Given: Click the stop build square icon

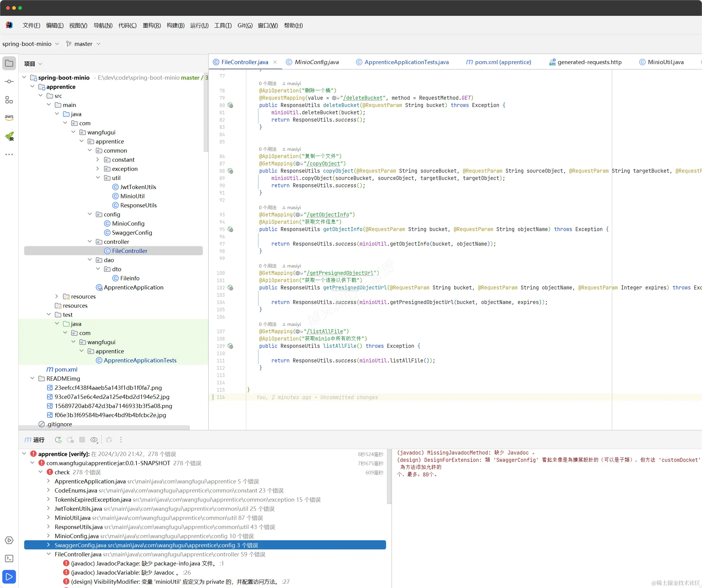Looking at the screenshot, I should tap(82, 440).
